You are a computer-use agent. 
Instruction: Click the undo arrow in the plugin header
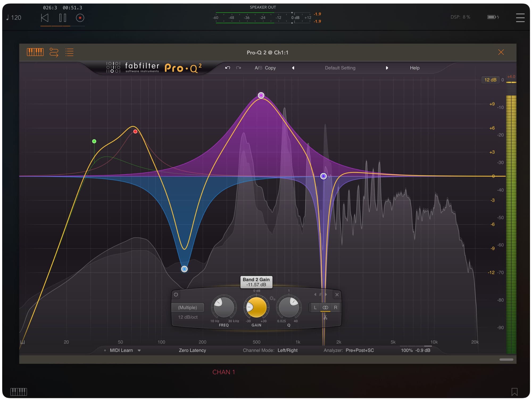coord(227,68)
